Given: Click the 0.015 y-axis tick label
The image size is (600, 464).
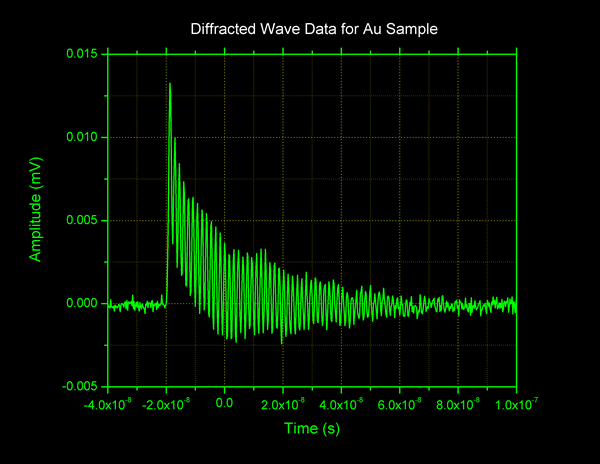Looking at the screenshot, I should (x=82, y=54).
